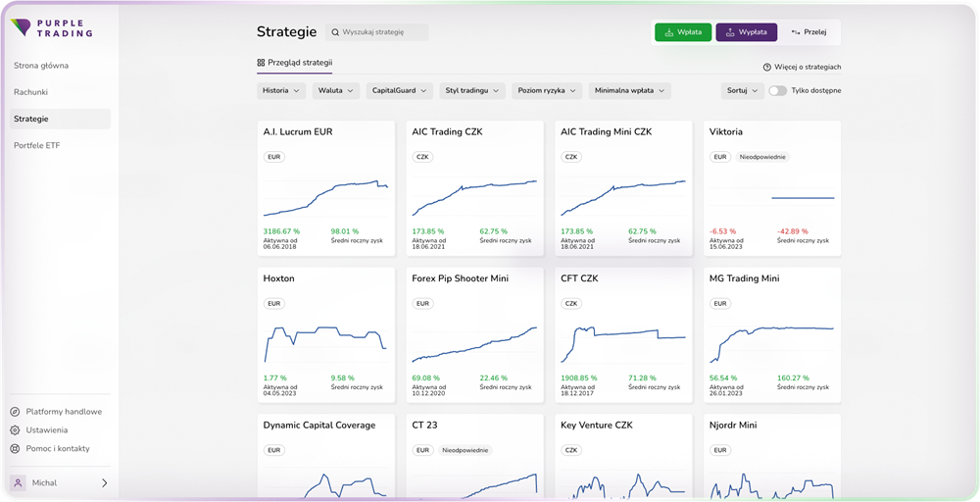Image resolution: width=980 pixels, height=502 pixels.
Task: Click the withdraw icon in Wypłata button
Action: [x=730, y=32]
